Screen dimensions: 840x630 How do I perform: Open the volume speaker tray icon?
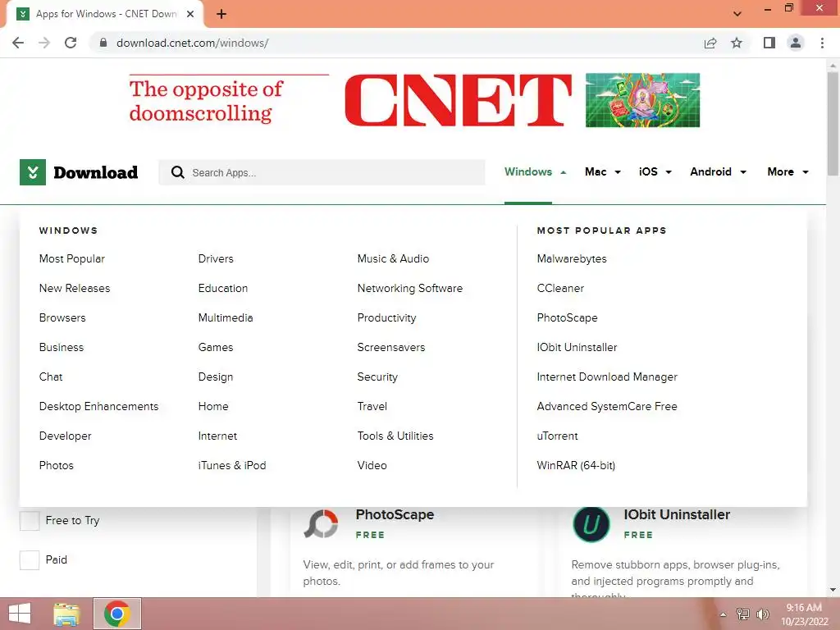(763, 614)
